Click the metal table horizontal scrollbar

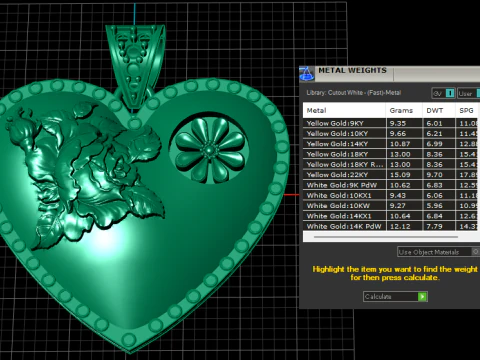386,237
